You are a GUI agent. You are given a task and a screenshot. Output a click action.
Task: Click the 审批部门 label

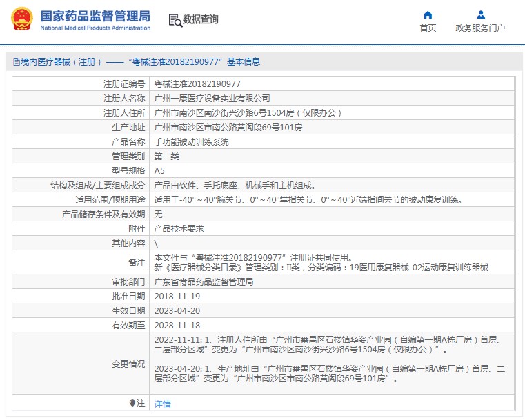click(128, 282)
